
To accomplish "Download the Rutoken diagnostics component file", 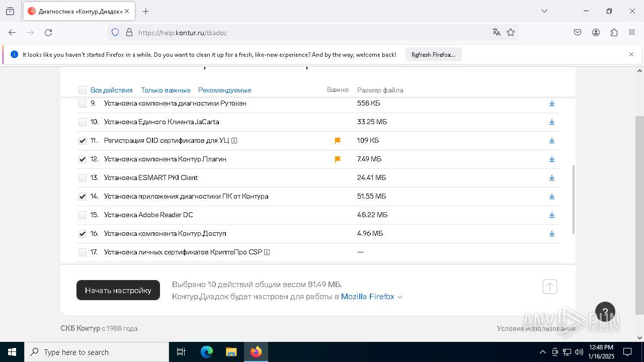I will (552, 104).
